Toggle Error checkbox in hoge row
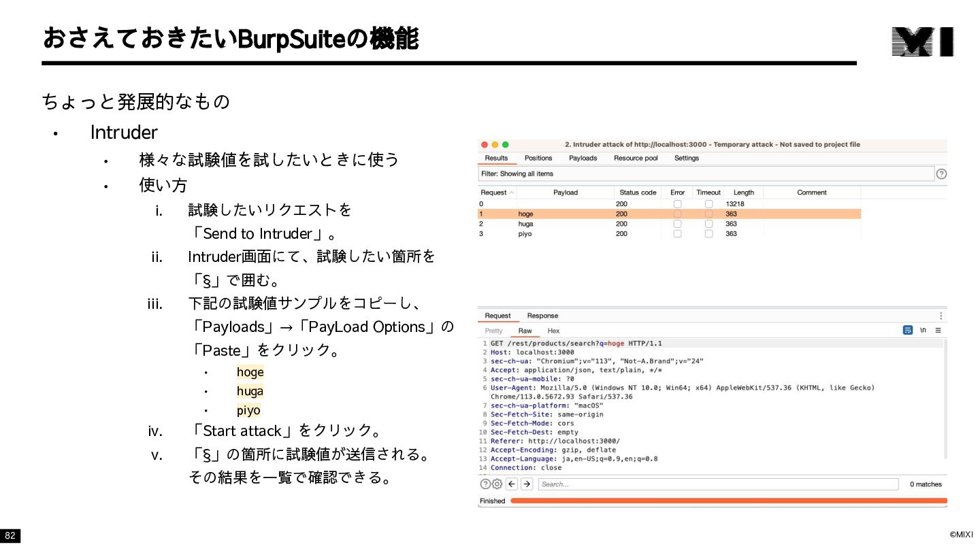This screenshot has width=980, height=551. tap(677, 214)
